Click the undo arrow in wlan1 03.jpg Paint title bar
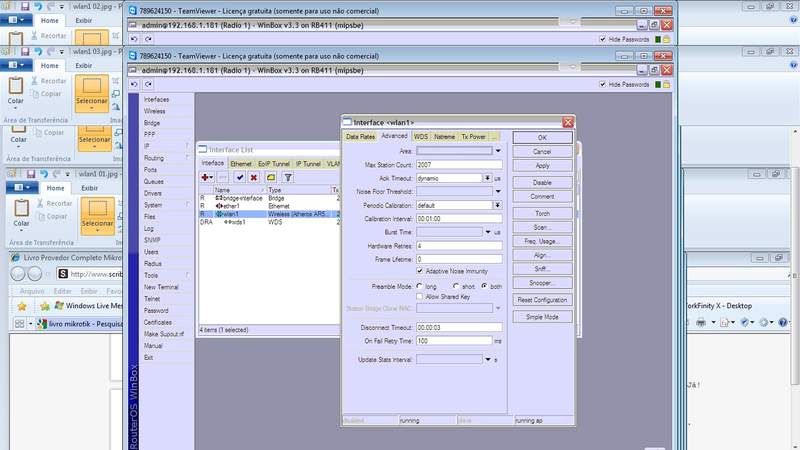800x450 pixels. click(38, 52)
